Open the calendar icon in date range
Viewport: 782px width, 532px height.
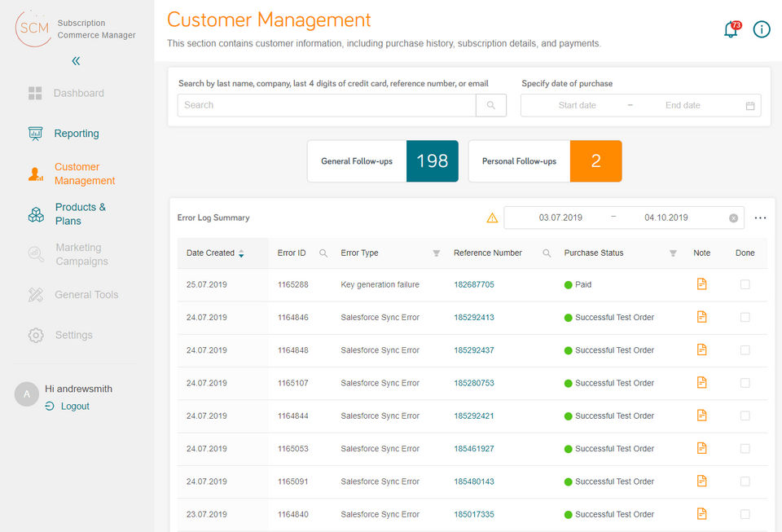pyautogui.click(x=750, y=105)
